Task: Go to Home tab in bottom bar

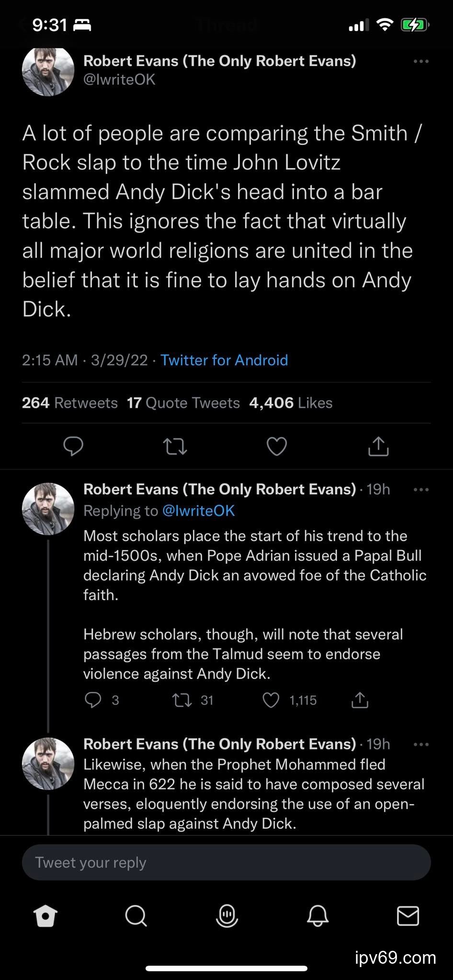Action: [45, 916]
